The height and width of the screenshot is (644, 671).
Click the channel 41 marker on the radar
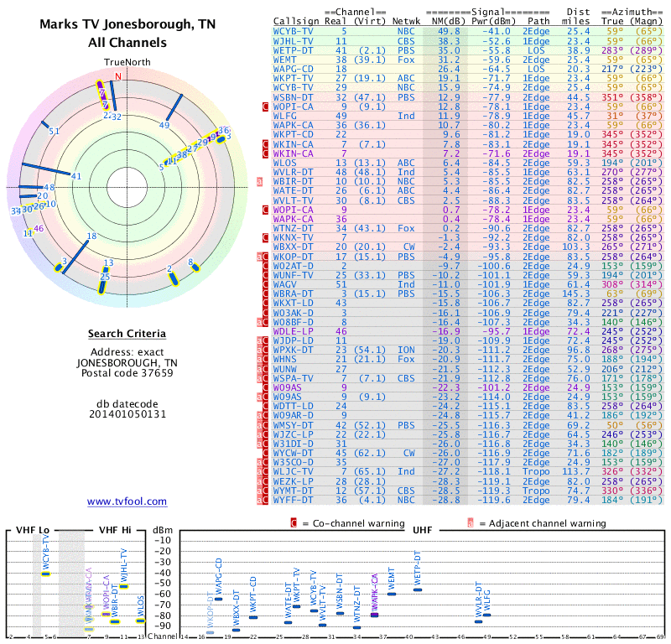coord(76,176)
